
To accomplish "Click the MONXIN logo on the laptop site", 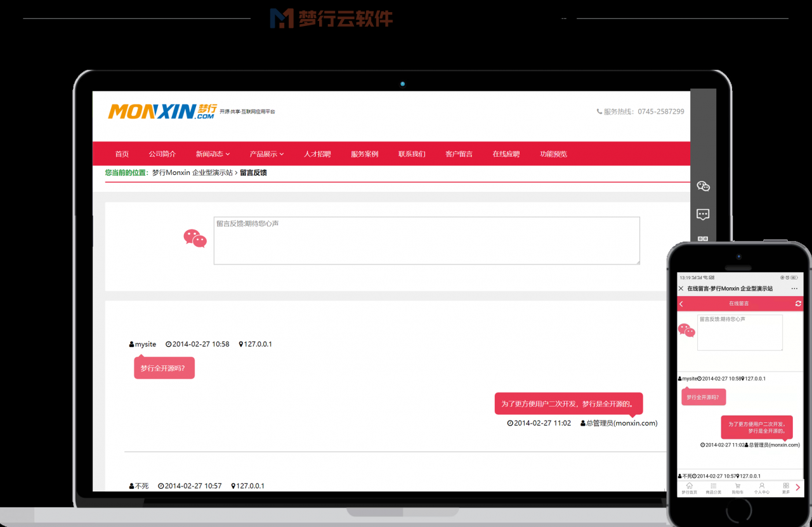I will click(x=162, y=111).
